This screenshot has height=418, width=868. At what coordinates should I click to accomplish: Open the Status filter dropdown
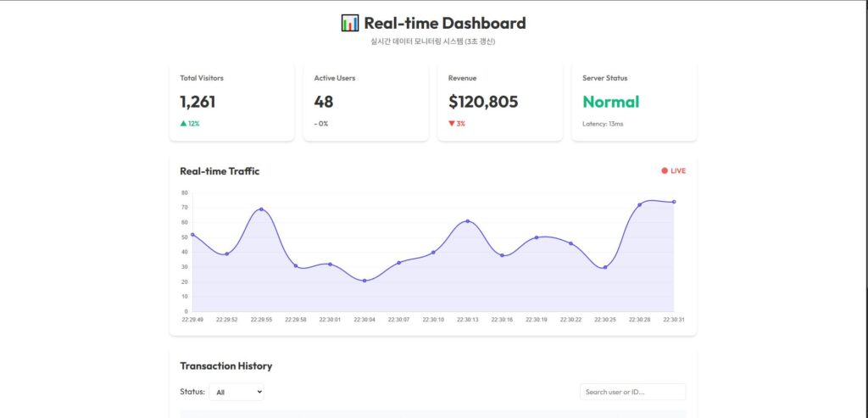pos(236,392)
